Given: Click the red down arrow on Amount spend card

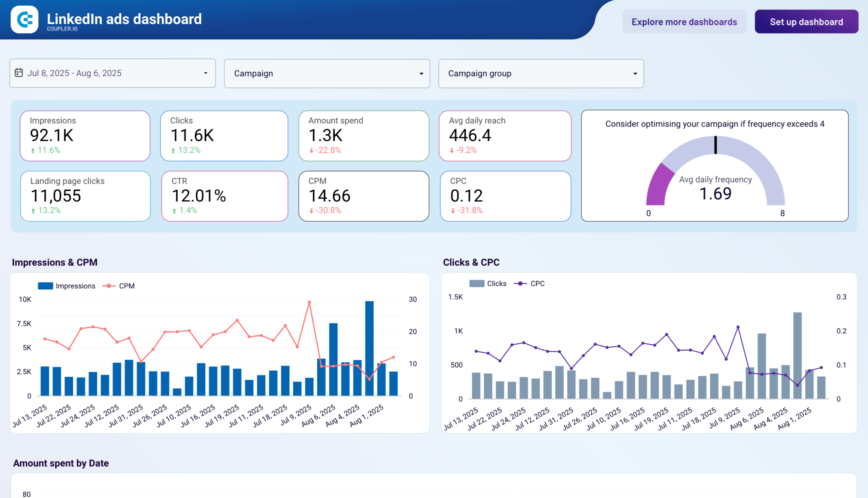Looking at the screenshot, I should coord(312,150).
